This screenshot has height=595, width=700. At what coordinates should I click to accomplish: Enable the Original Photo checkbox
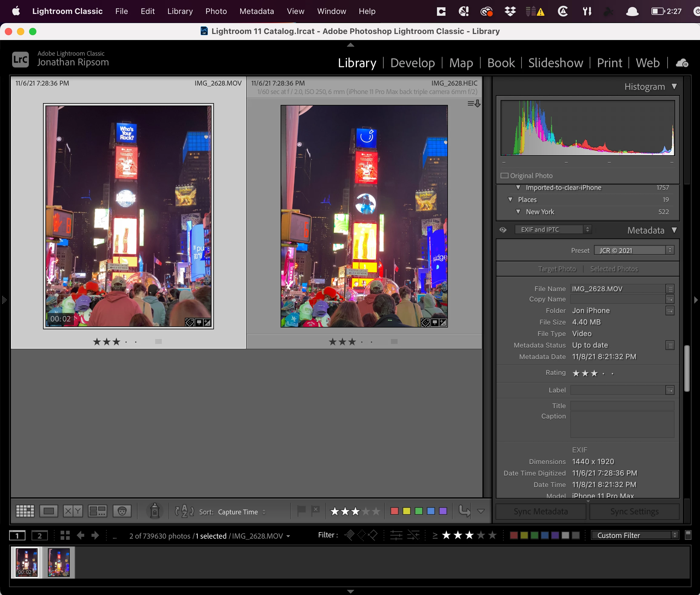pyautogui.click(x=504, y=176)
